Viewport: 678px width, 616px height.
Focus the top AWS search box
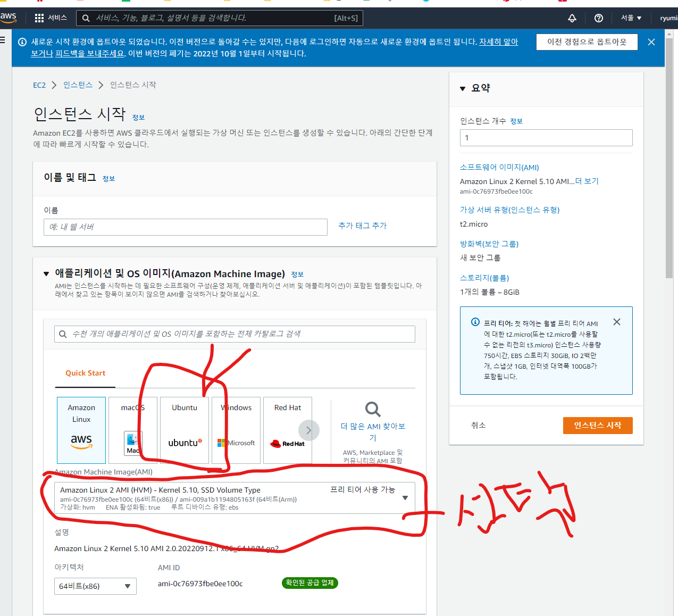pos(220,18)
